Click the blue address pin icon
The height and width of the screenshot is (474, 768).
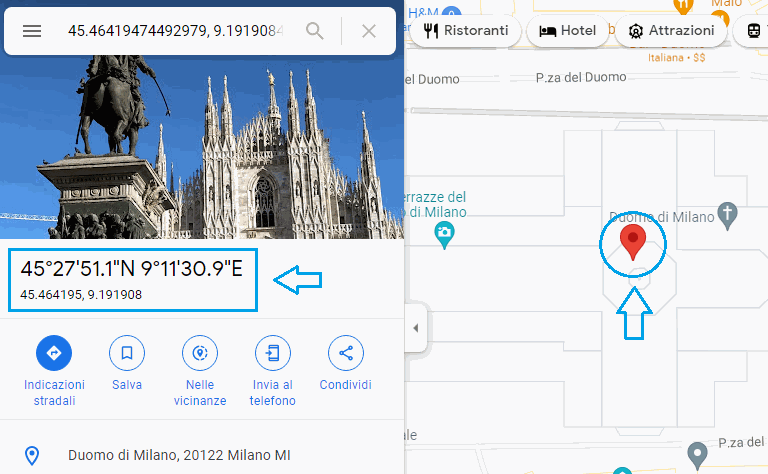(x=32, y=455)
